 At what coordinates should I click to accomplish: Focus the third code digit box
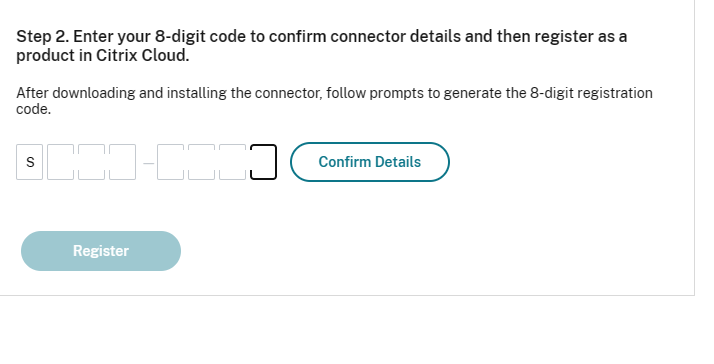[x=92, y=162]
